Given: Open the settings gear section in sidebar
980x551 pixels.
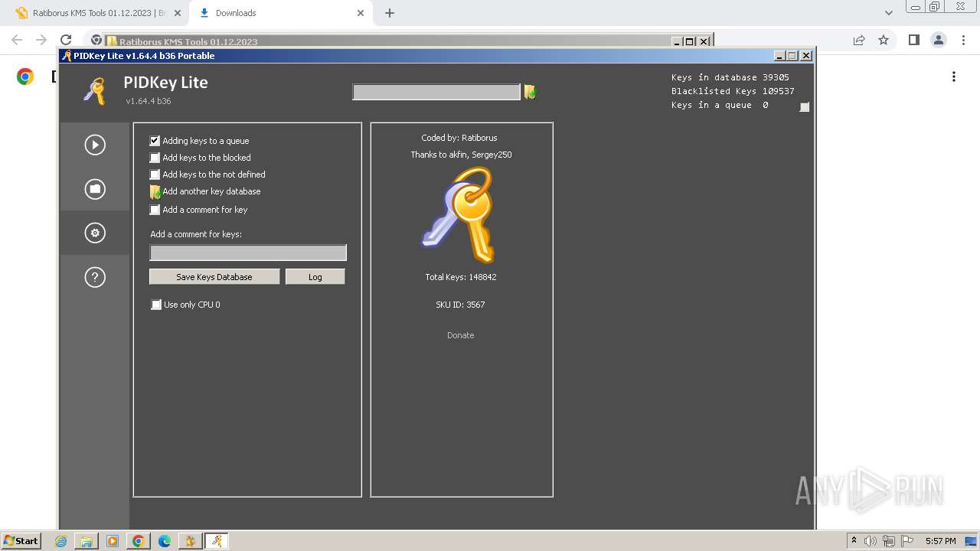Looking at the screenshot, I should [x=95, y=233].
